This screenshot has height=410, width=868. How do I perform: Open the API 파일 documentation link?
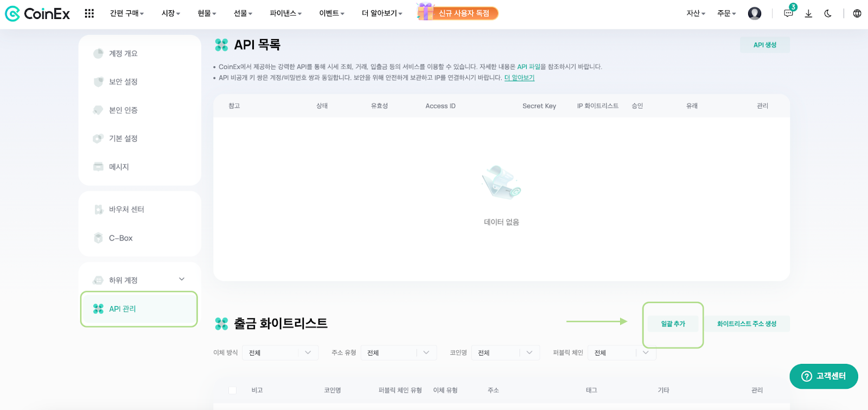tap(528, 67)
